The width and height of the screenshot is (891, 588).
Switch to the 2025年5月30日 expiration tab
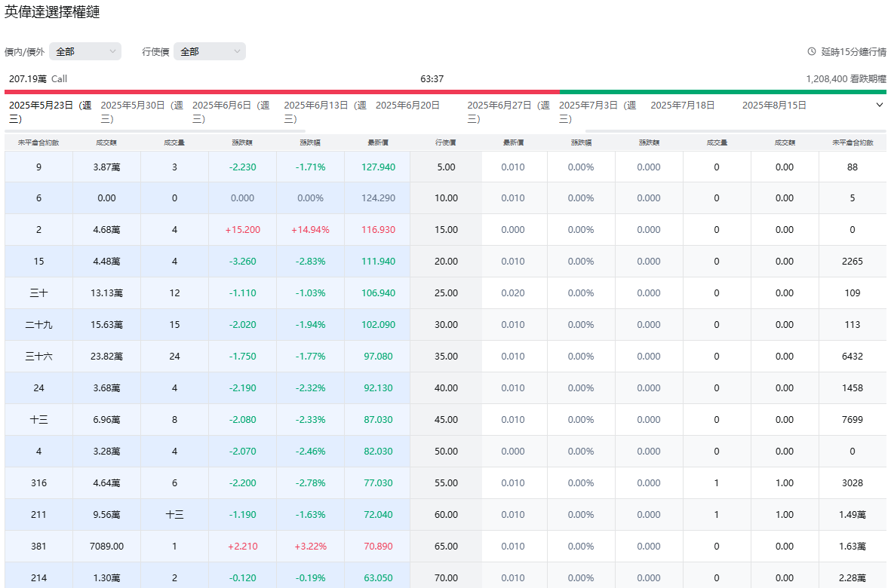tap(142, 112)
